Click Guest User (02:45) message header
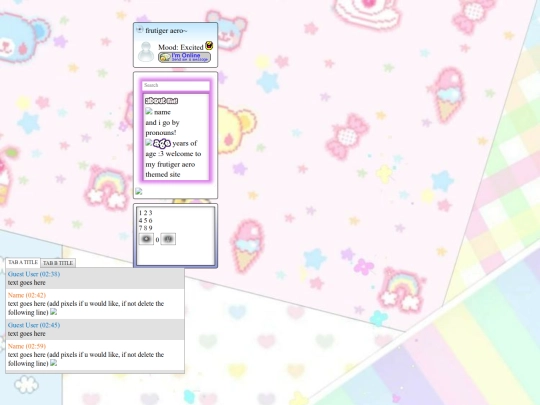The height and width of the screenshot is (405, 540). [x=34, y=325]
